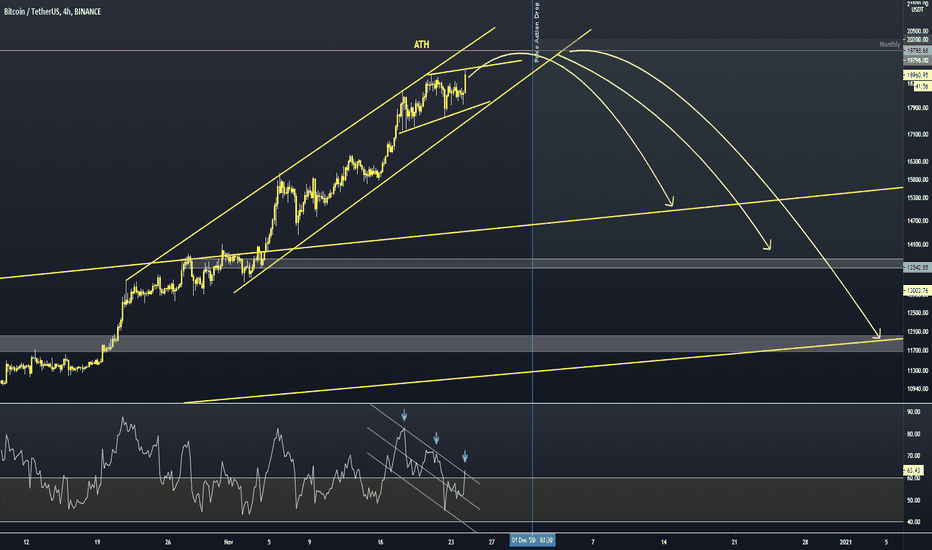Click the 19 date on time axis
The height and width of the screenshot is (550, 932).
[x=97, y=542]
